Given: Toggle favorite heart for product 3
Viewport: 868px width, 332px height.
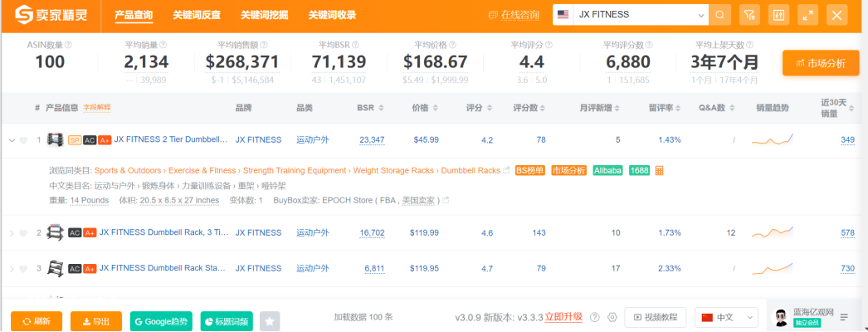Looking at the screenshot, I should 23,269.
